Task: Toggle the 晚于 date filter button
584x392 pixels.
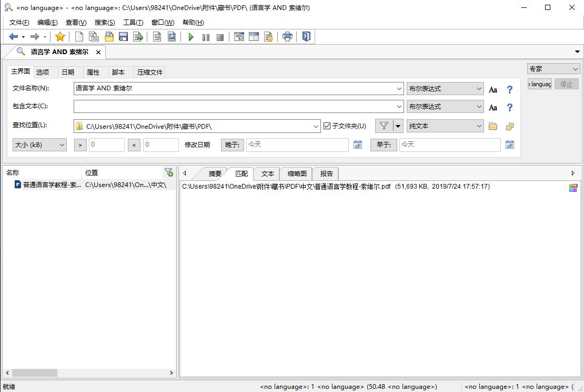Action: coord(232,145)
